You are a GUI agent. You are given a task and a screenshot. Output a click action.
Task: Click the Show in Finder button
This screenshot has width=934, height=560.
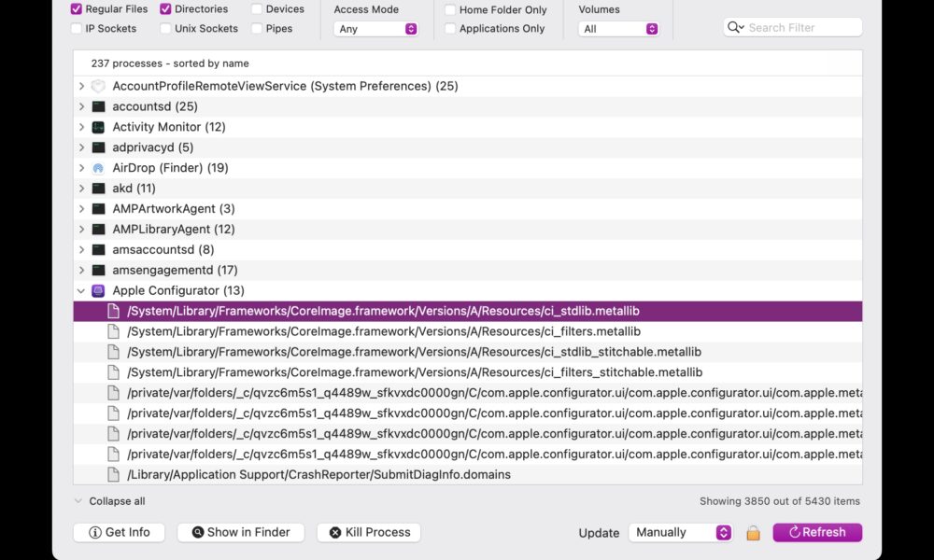241,533
